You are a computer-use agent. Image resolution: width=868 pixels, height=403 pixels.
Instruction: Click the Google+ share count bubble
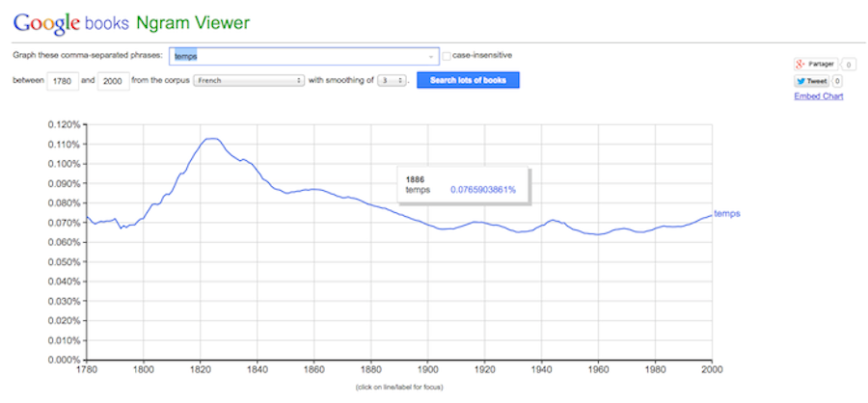point(847,65)
